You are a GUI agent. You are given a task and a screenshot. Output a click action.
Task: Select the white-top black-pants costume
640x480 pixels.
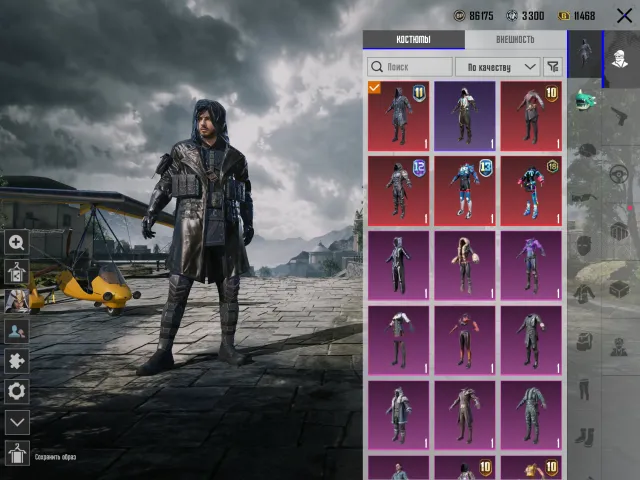point(398,340)
